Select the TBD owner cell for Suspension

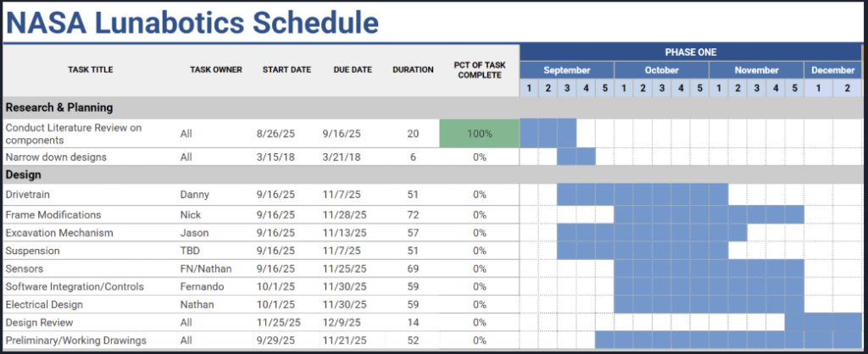point(190,251)
